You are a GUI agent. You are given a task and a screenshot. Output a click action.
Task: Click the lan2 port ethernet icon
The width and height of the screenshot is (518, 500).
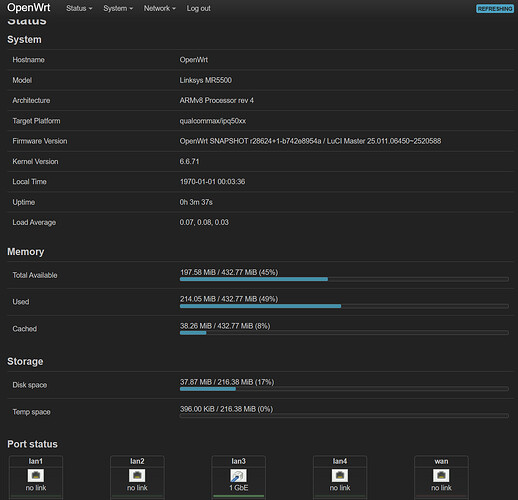pos(137,475)
